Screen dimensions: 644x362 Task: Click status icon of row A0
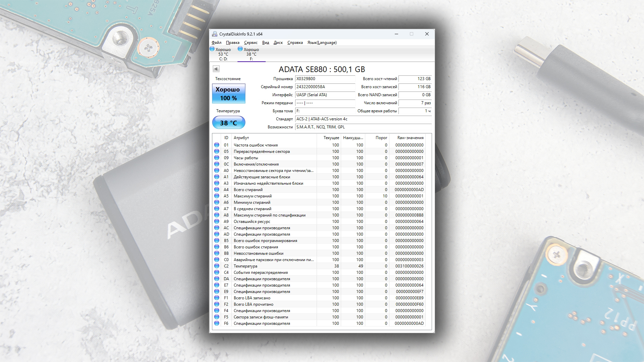pyautogui.click(x=217, y=171)
